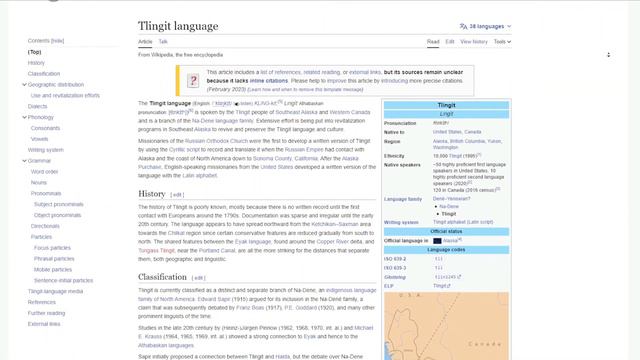Switch to the Talk tab
This screenshot has width=640, height=360.
click(163, 42)
